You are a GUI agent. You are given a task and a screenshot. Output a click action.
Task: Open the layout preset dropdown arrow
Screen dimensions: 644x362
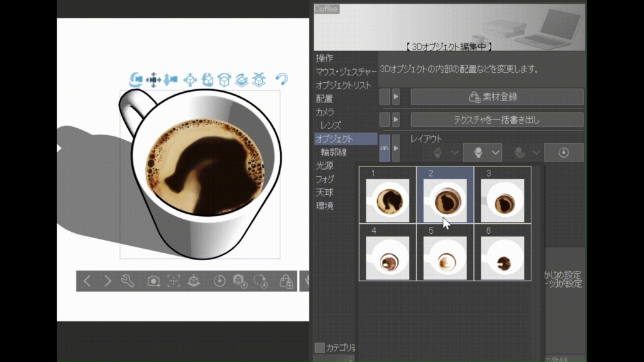click(496, 152)
